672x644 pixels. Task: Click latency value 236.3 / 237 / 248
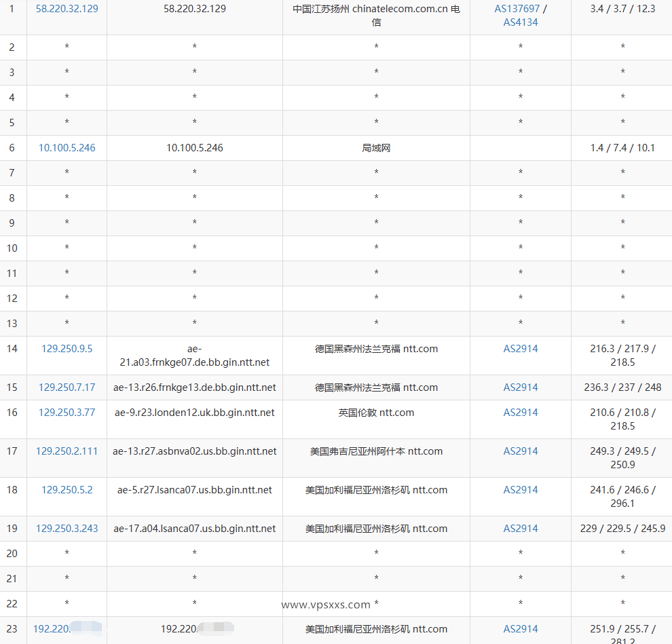coord(622,387)
